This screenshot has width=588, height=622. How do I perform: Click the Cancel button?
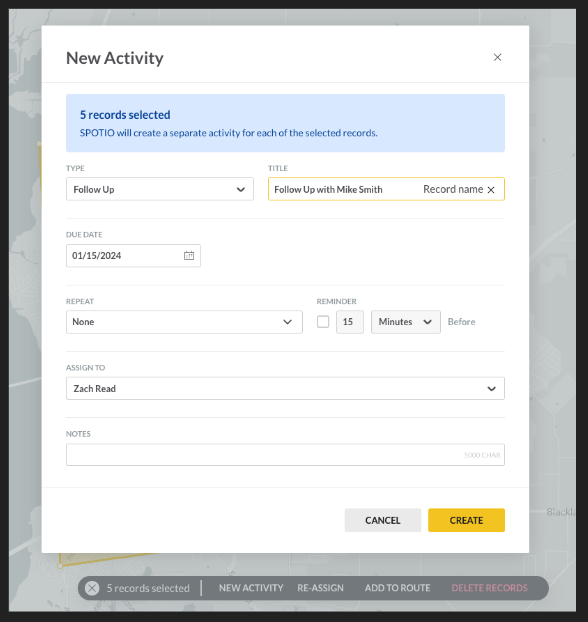382,520
